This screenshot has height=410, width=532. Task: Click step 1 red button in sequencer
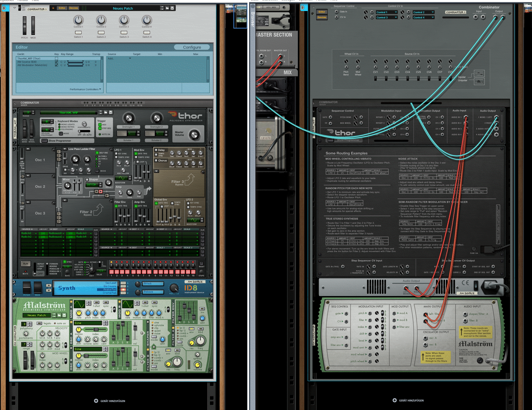point(111,272)
